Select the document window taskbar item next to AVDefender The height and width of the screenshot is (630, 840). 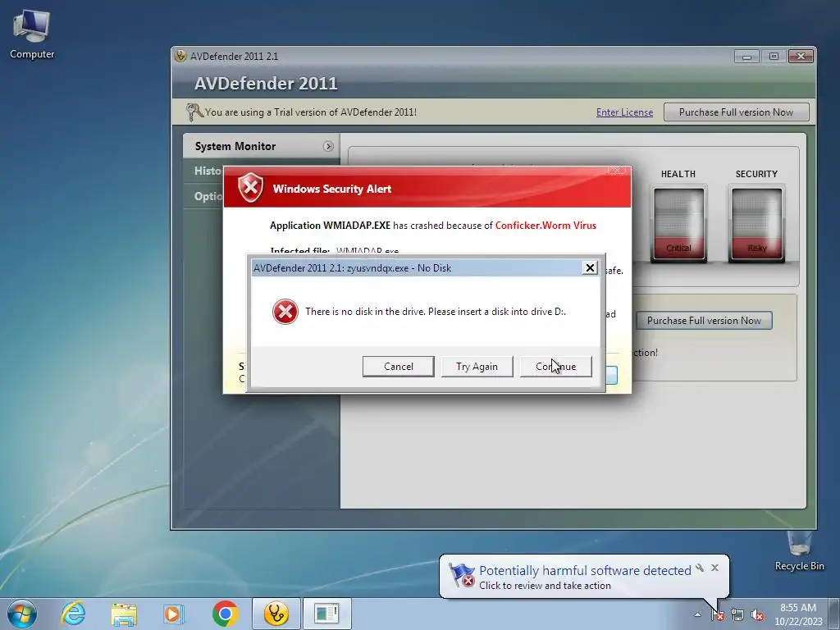click(326, 614)
